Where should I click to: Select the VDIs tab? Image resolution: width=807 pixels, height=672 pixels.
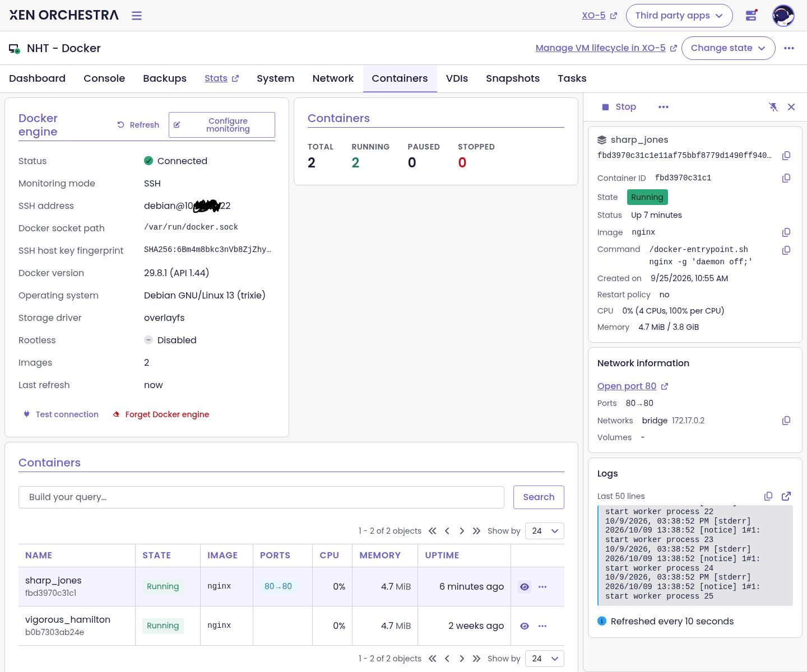(457, 78)
